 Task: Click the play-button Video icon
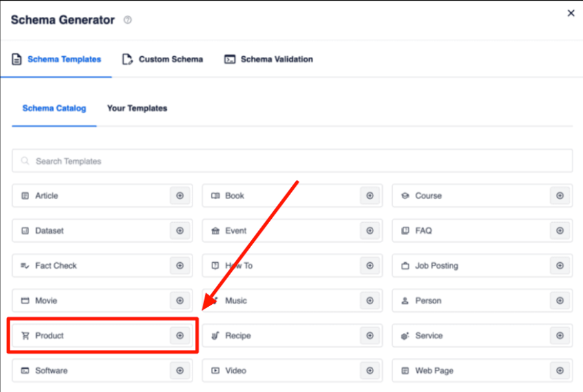coord(215,371)
